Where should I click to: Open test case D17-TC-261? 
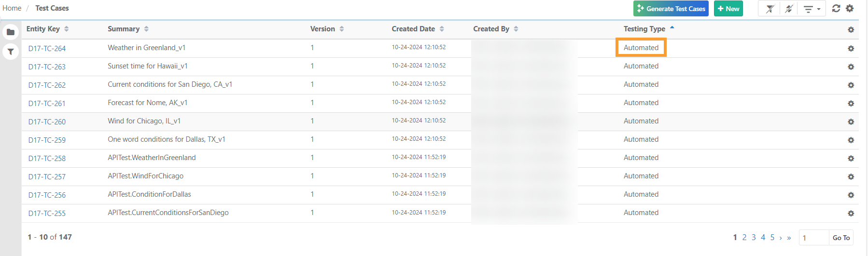(x=47, y=103)
